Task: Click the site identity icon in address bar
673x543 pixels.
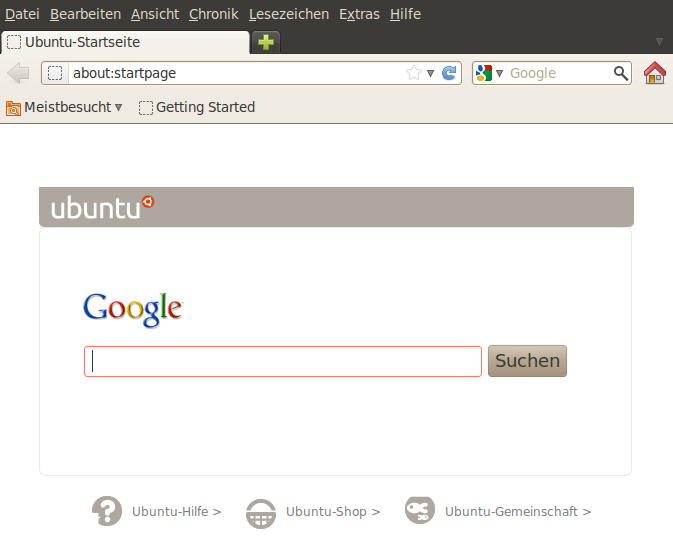Action: pos(55,73)
